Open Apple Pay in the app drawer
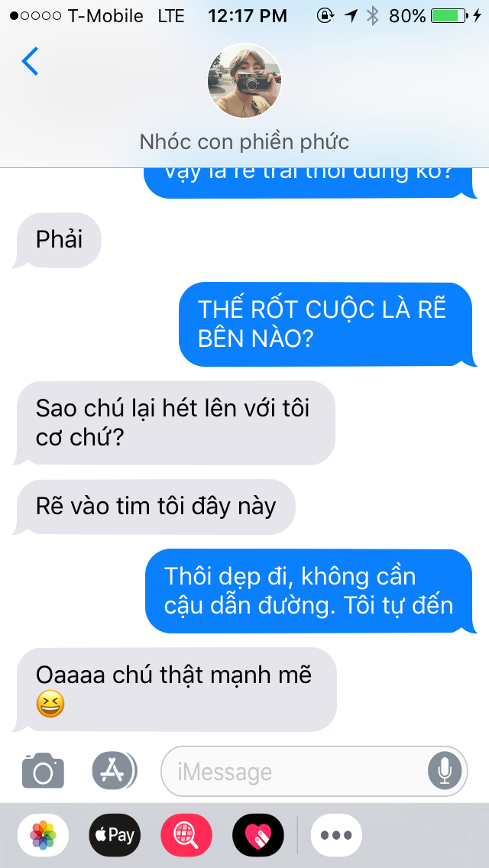The image size is (489, 868). 115,835
